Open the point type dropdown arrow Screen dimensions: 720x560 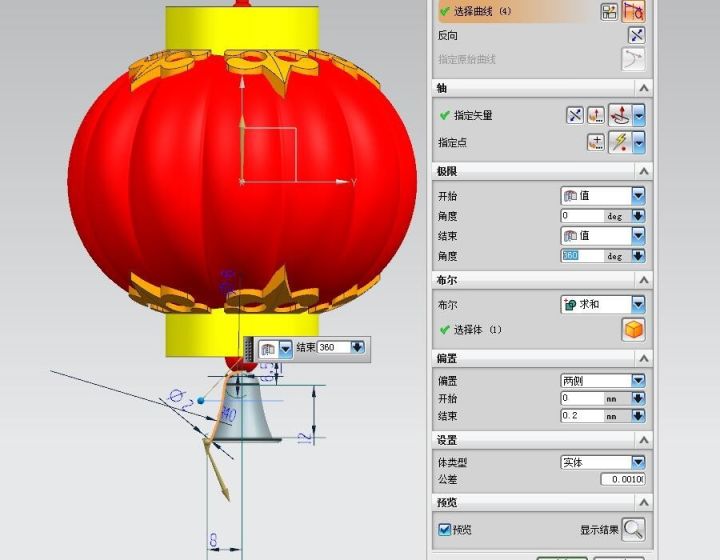(x=639, y=142)
